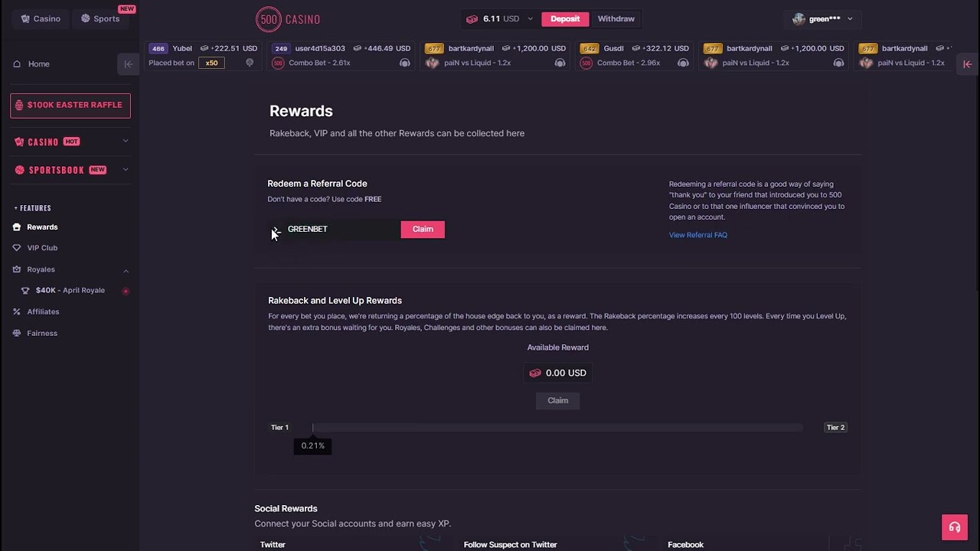Click the level 642 badge for Gusdl

point(589,48)
